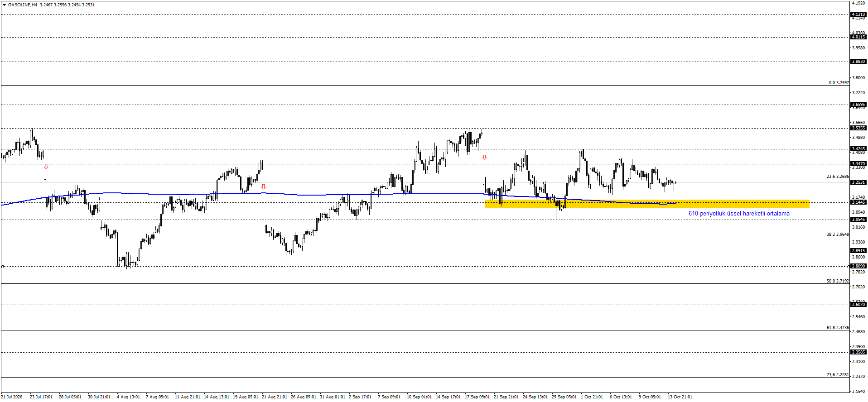Click the '13 Oct 21:01' time axis label
This screenshot has height=402, width=868.
(680, 397)
